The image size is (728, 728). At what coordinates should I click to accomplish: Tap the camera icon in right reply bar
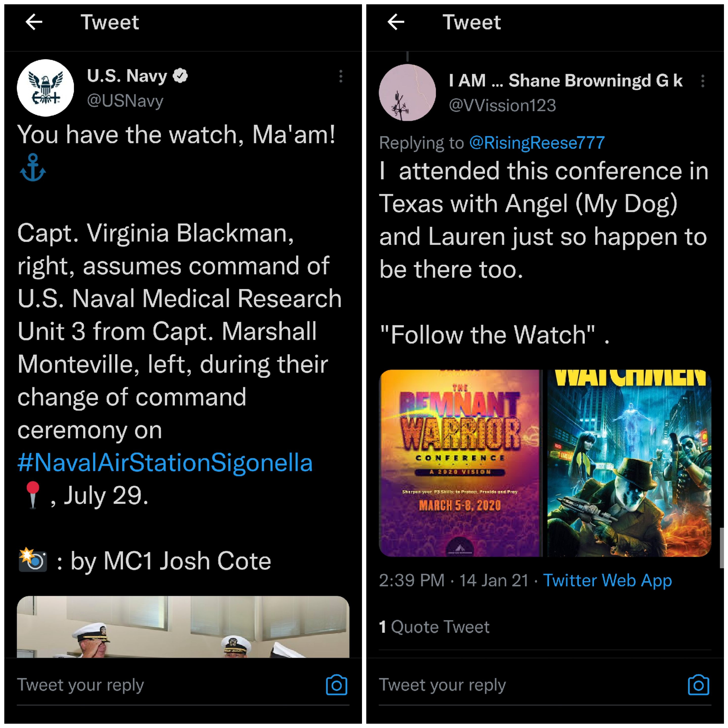pyautogui.click(x=698, y=685)
